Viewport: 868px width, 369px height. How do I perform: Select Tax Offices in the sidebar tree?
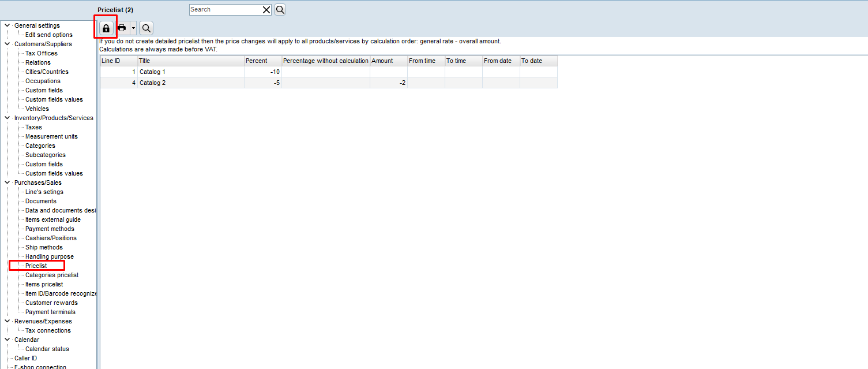pyautogui.click(x=41, y=53)
